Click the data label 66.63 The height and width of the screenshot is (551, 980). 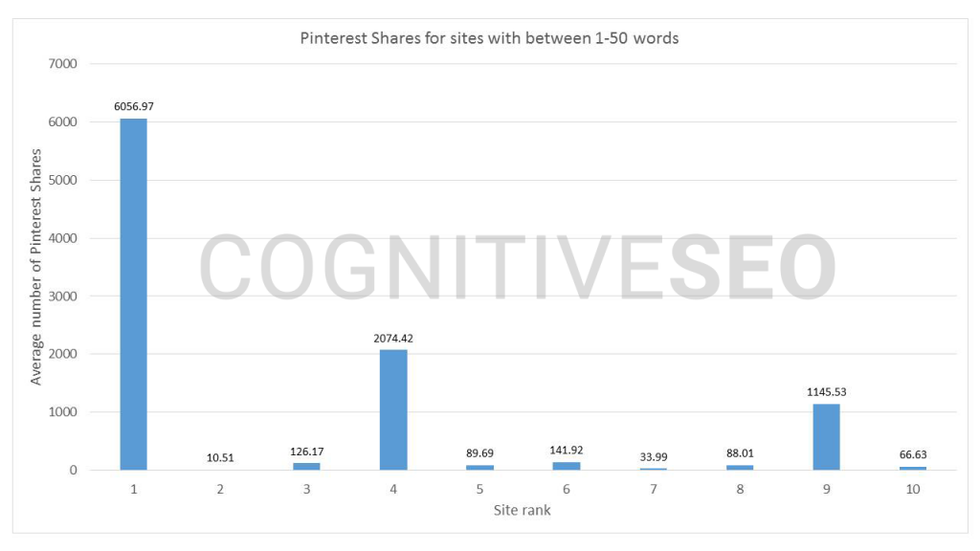point(913,454)
